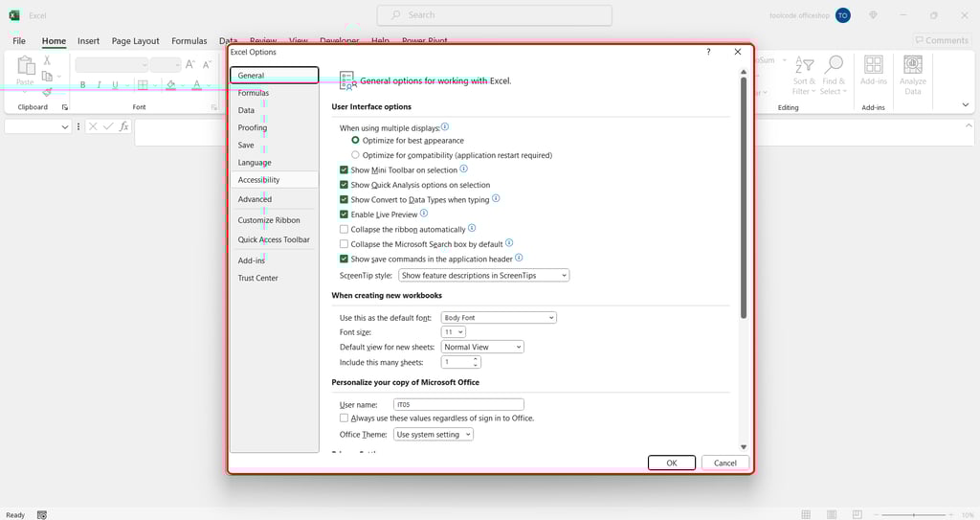This screenshot has height=520, width=980.
Task: Click info icon next to multiple displays label
Action: tap(445, 126)
